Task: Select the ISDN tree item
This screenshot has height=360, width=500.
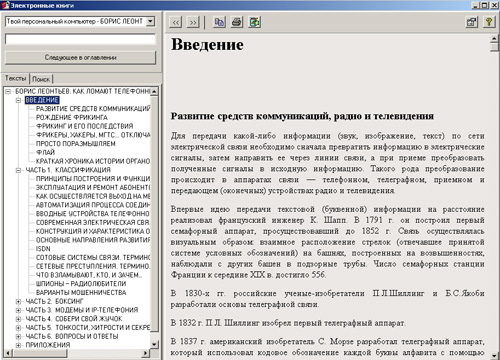Action: pos(43,249)
